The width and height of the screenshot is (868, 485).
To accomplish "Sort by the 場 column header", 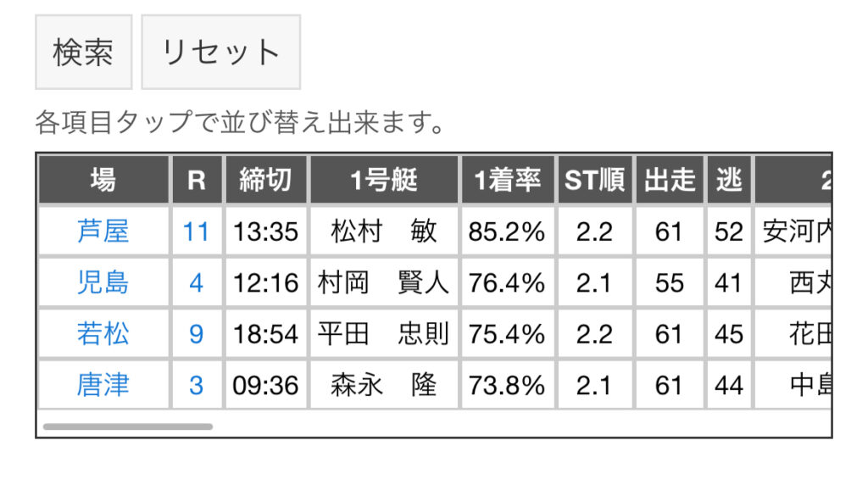I will click(103, 180).
